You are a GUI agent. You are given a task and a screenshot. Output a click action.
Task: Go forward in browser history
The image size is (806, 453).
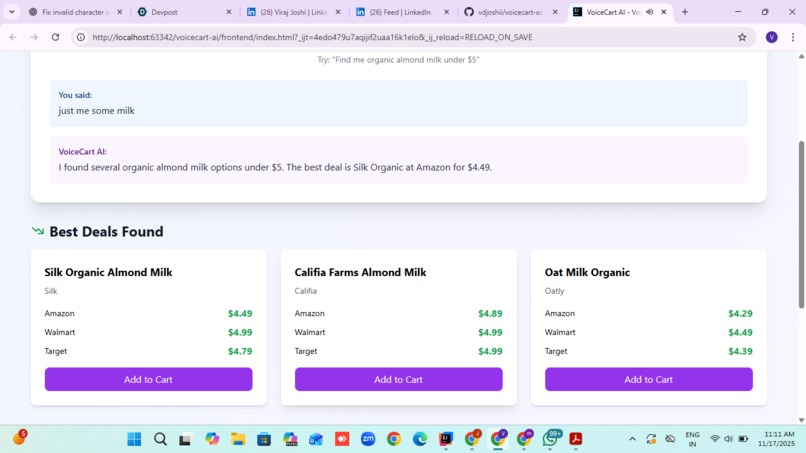[x=34, y=37]
